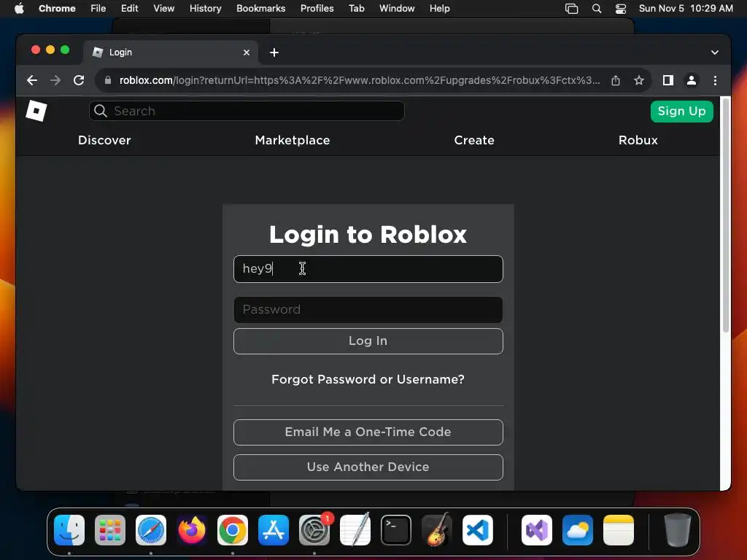This screenshot has width=747, height=560.
Task: Click Email Me a One-Time Code
Action: pos(368,432)
